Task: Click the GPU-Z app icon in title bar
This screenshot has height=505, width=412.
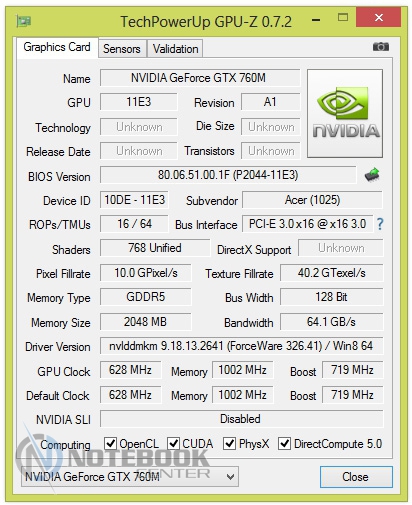Action: point(24,21)
